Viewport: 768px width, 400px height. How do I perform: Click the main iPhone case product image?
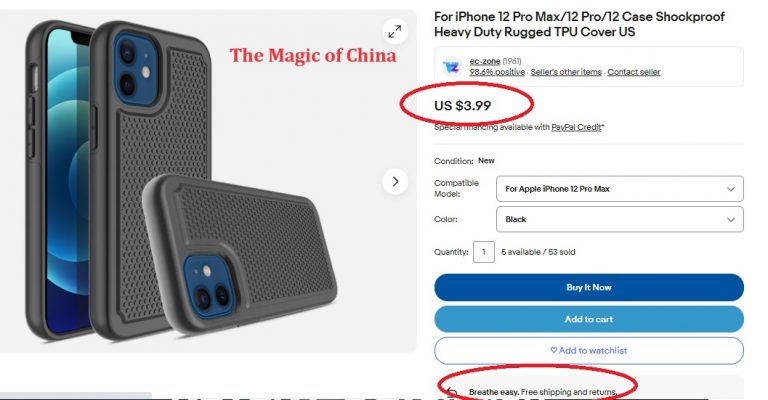pos(208,181)
